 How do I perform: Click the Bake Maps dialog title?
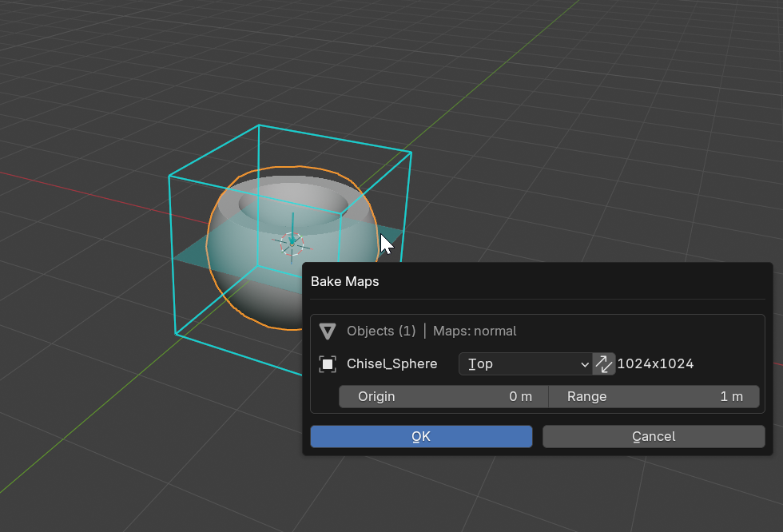click(344, 281)
